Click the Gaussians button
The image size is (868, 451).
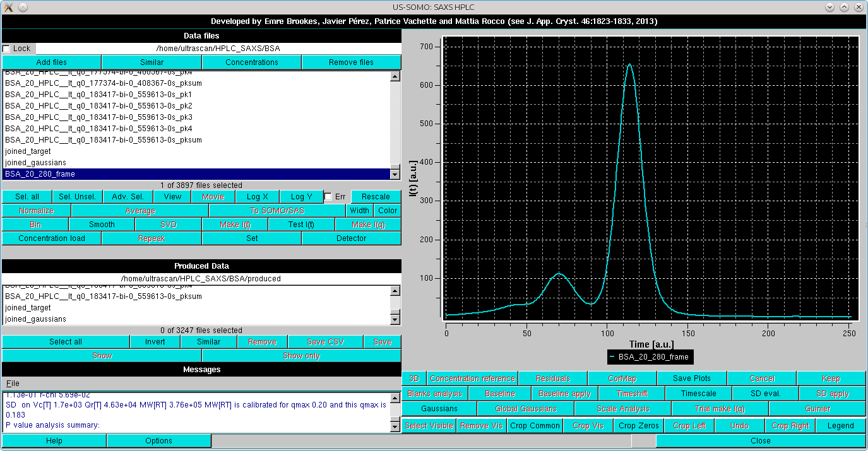(x=439, y=409)
